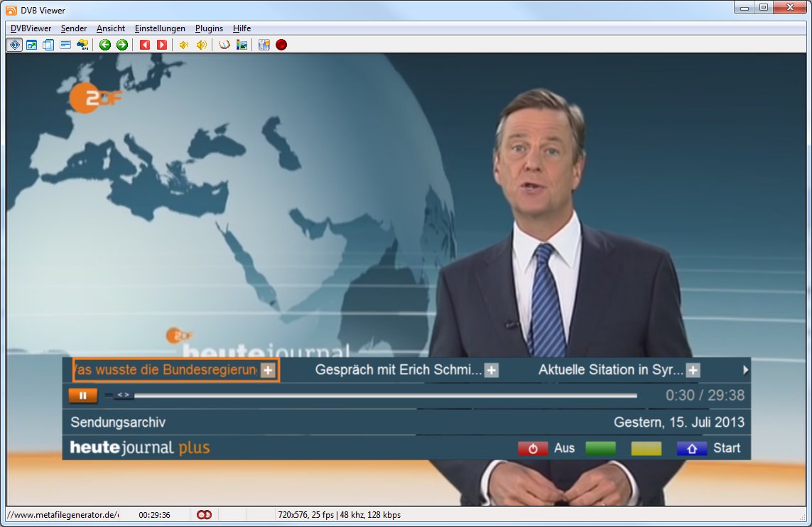Click the green back arrow toolbar icon
This screenshot has width=812, height=527.
pos(105,45)
